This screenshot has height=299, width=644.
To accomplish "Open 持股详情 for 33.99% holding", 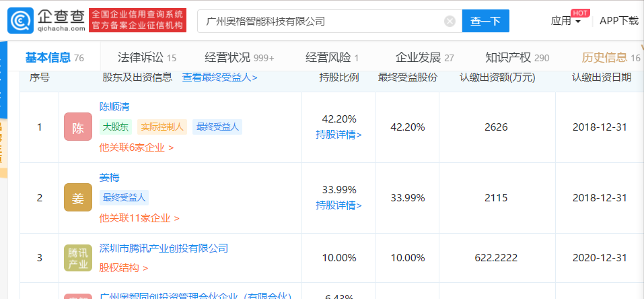I will point(339,205).
